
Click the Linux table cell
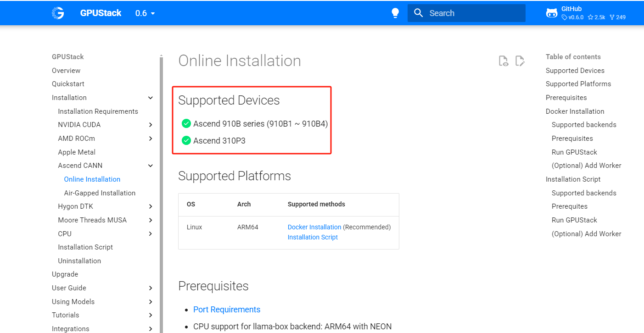(x=195, y=227)
